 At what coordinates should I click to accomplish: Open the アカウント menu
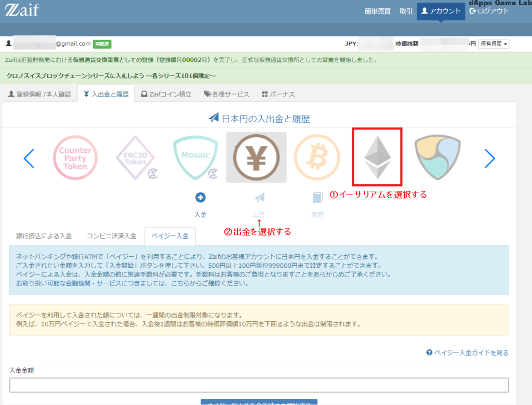click(x=441, y=11)
